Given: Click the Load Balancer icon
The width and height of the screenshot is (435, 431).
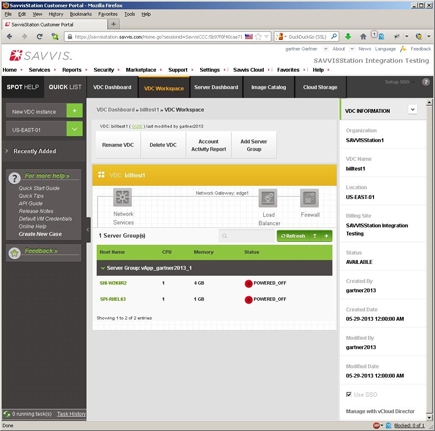Looking at the screenshot, I should (268, 198).
